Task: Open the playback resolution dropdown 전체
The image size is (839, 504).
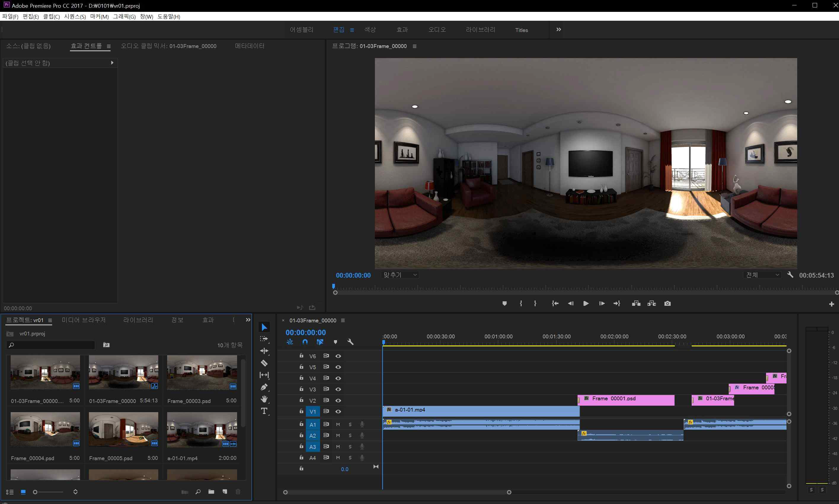Action: coord(762,275)
